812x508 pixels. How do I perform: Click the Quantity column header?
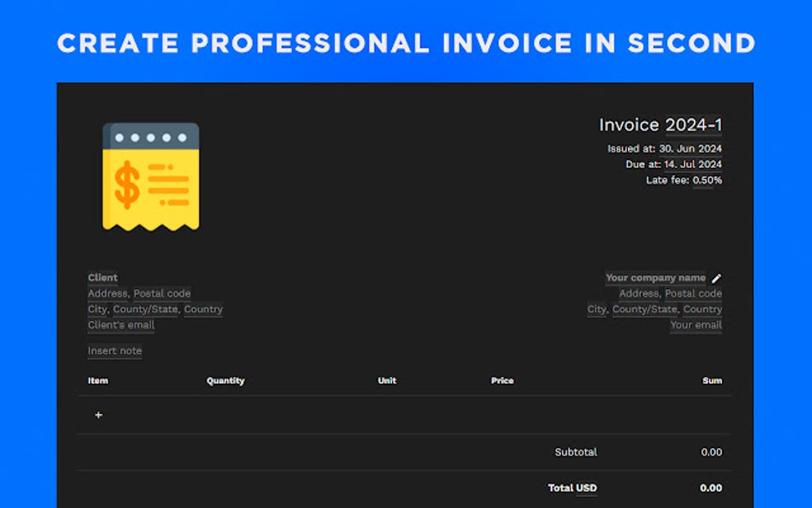coord(225,381)
